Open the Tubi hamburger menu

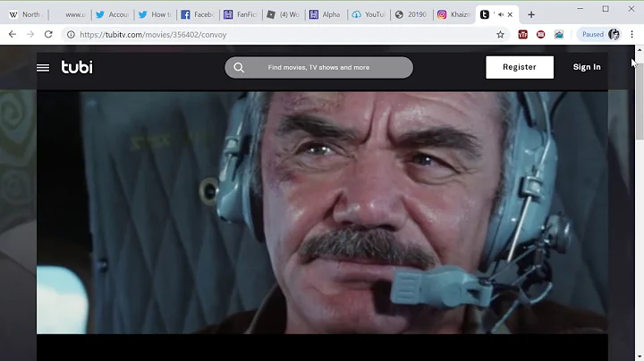point(43,67)
